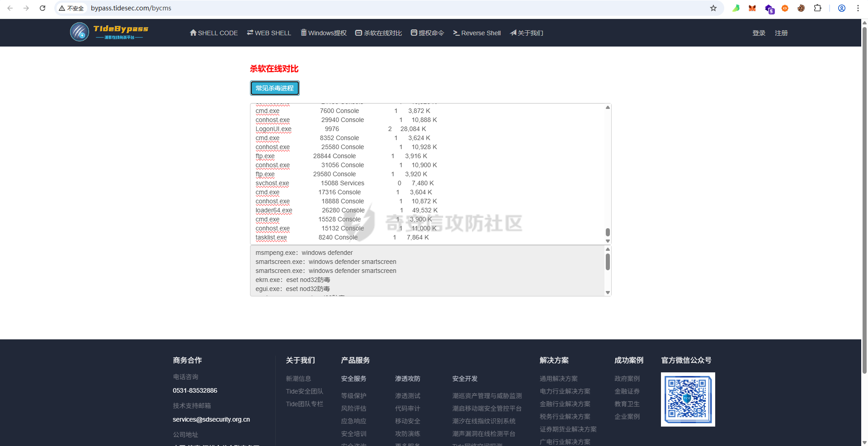Screen dimensions: 868x446
Task: Open the Chrome three-dot menu
Action: pos(858,8)
